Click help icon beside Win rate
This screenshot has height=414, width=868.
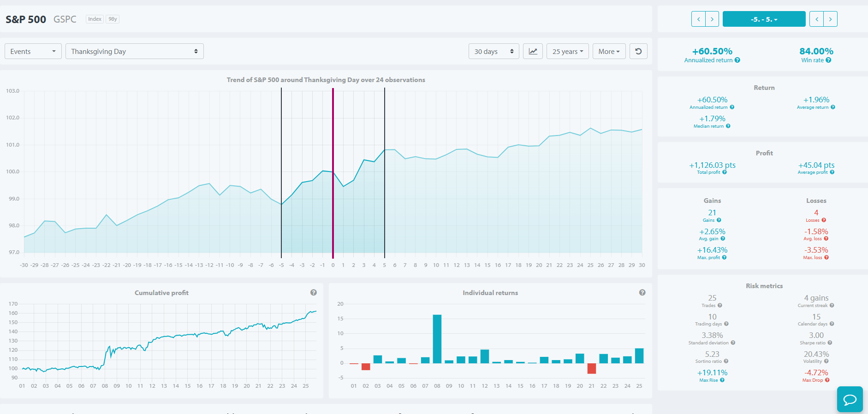(x=828, y=60)
